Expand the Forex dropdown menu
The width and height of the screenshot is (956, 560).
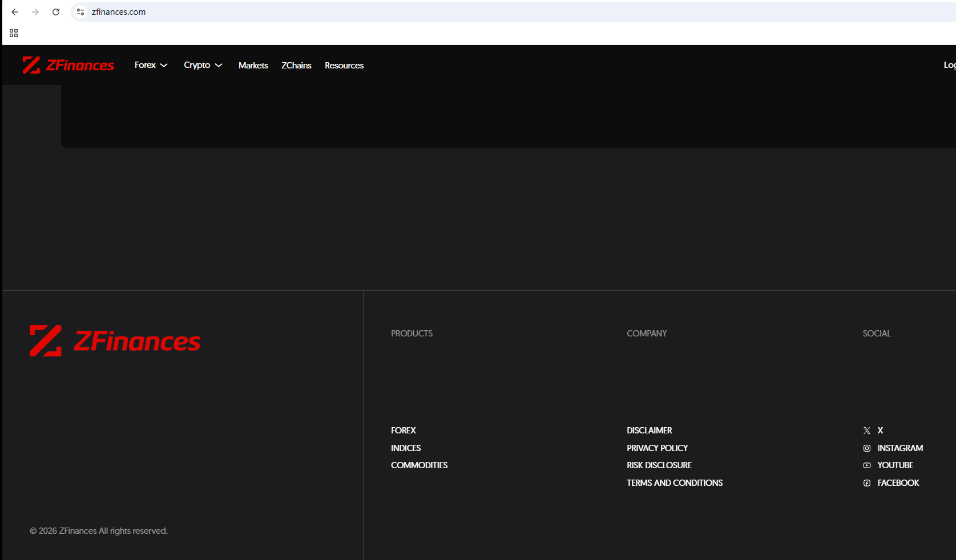tap(151, 65)
